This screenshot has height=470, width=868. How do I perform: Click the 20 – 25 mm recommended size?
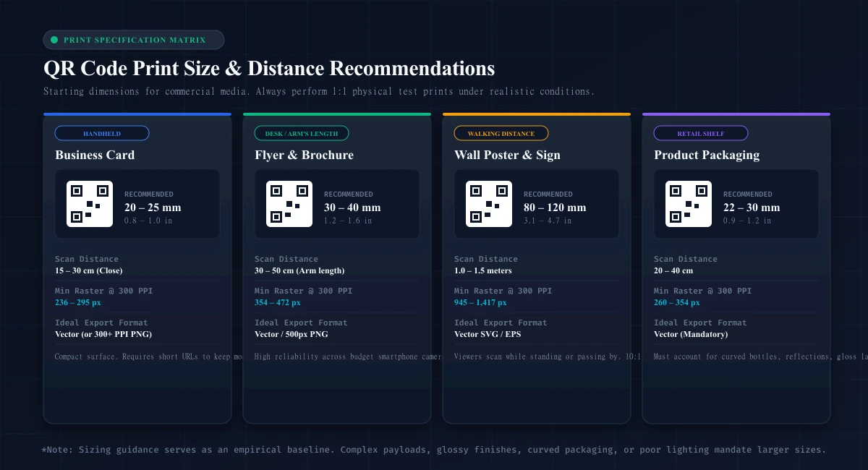coord(153,208)
